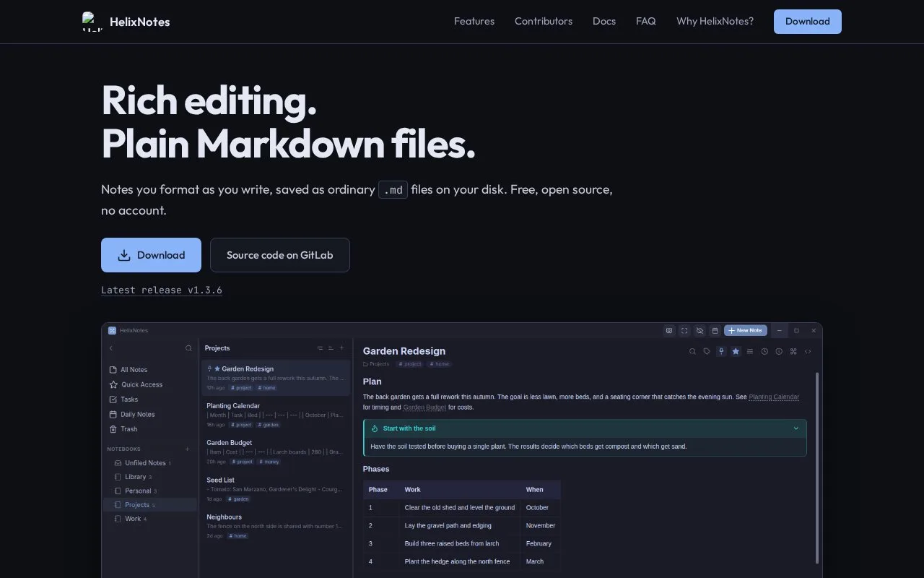Click the # home tag on Neighbours
This screenshot has width=924, height=578.
point(237,536)
